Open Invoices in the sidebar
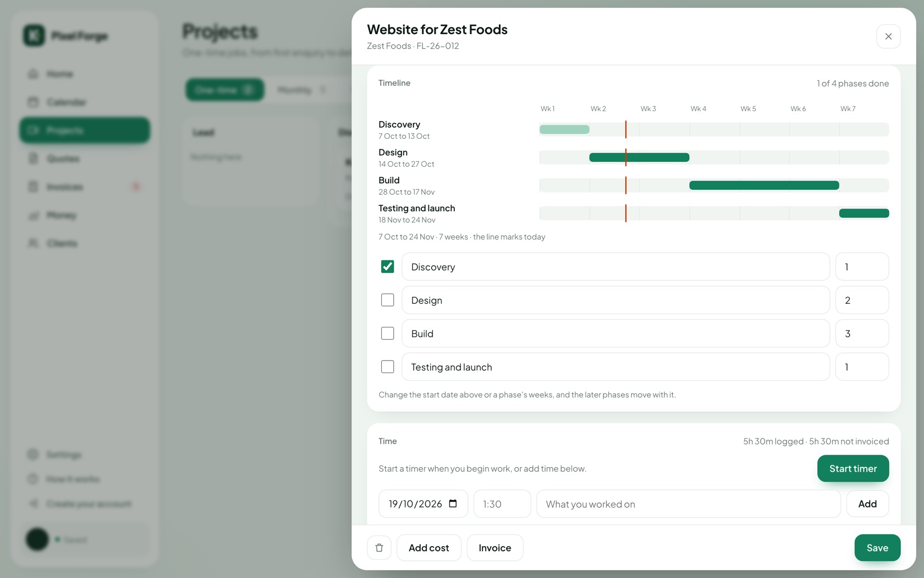This screenshot has height=578, width=924. tap(84, 187)
